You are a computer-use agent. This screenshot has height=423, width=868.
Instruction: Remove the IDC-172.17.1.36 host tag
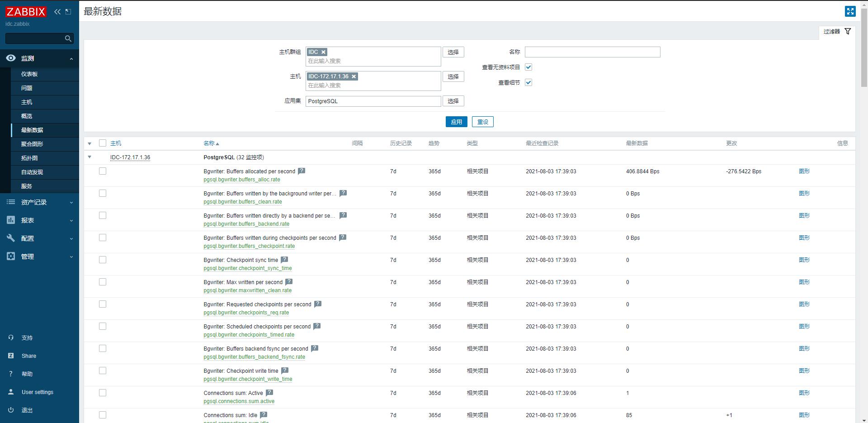coord(354,76)
